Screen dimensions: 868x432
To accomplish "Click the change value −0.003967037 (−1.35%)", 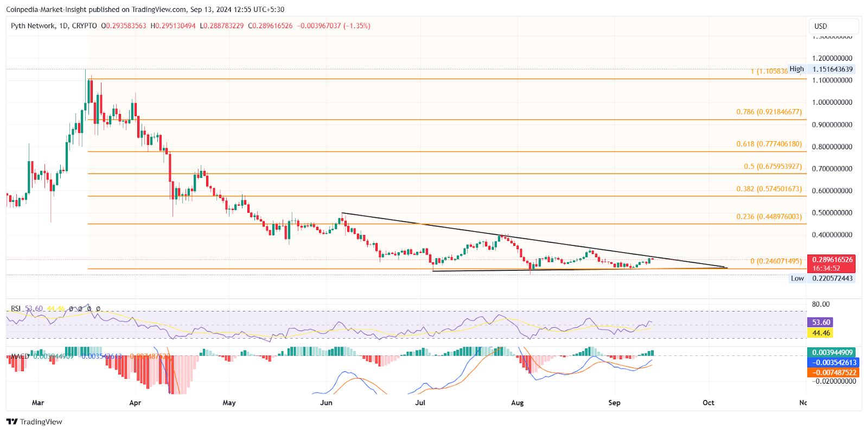I will coord(334,26).
